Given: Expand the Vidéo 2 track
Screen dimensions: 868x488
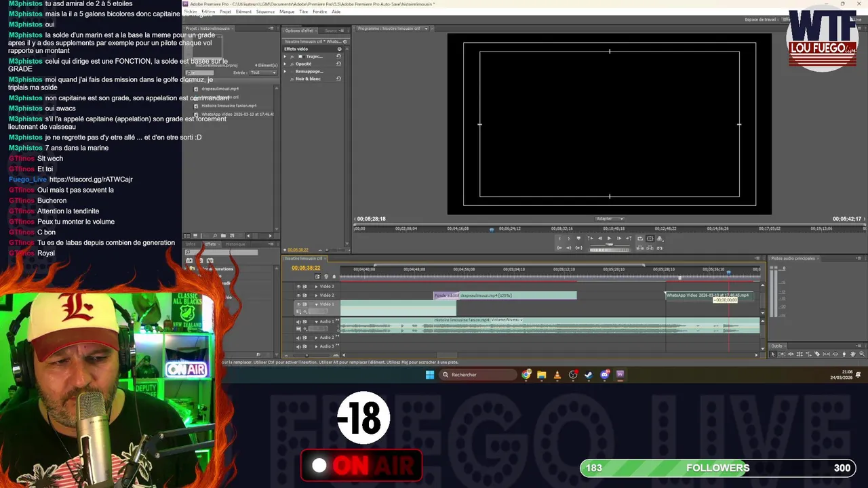Looking at the screenshot, I should point(316,296).
